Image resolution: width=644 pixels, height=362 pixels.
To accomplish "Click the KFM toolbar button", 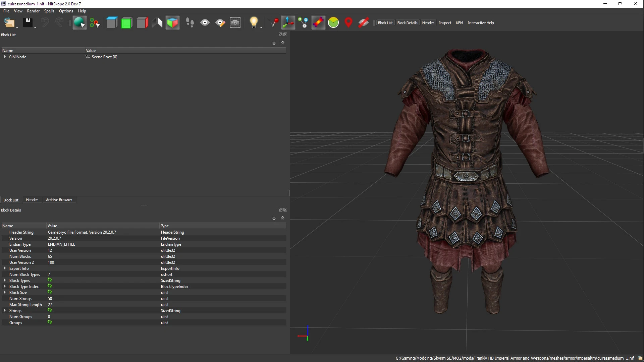I will pos(460,23).
